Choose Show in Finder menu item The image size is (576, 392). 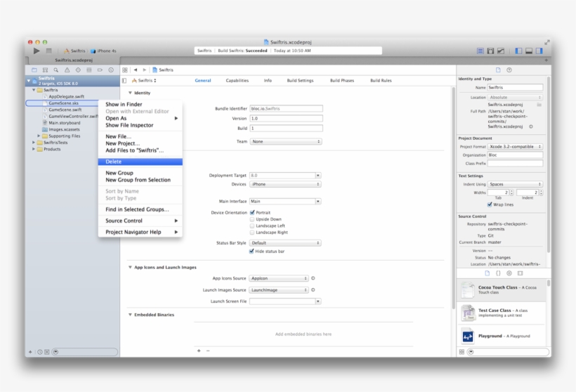point(140,105)
